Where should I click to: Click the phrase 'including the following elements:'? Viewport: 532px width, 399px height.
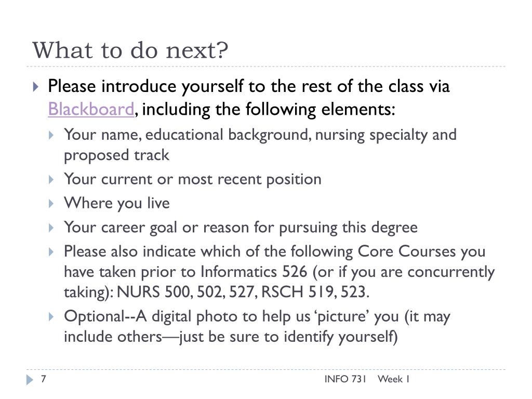pyautogui.click(x=269, y=109)
